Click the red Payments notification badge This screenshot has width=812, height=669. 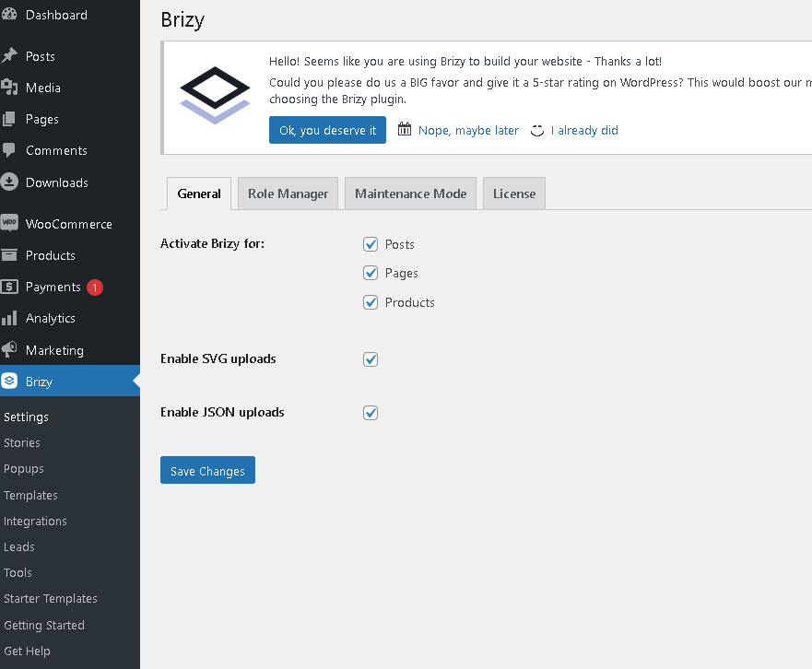[95, 288]
